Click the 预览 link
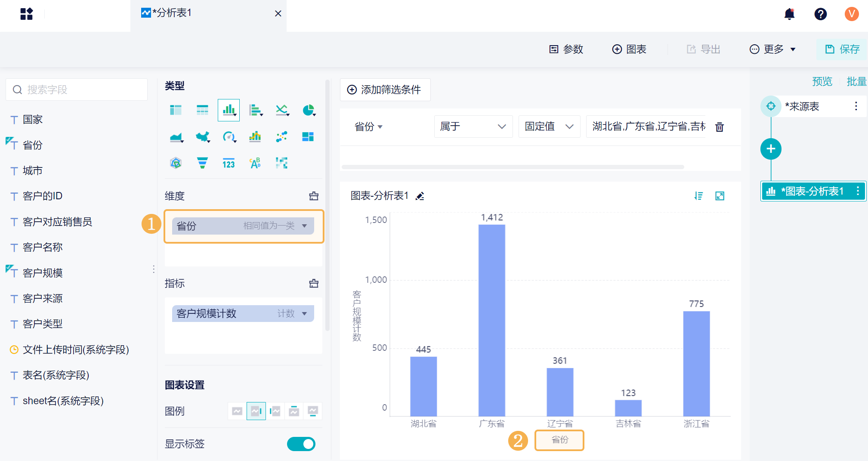Viewport: 868px width, 461px height. (x=822, y=81)
